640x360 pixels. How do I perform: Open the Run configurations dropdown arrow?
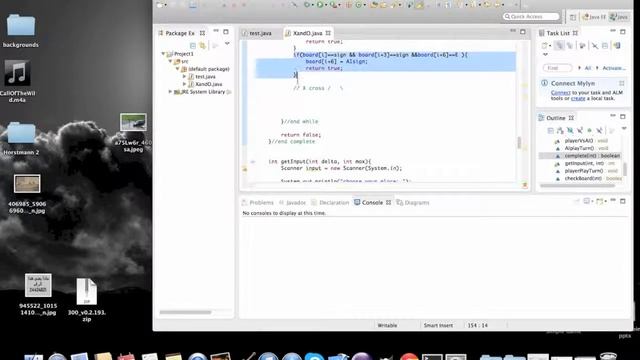pos(326,5)
